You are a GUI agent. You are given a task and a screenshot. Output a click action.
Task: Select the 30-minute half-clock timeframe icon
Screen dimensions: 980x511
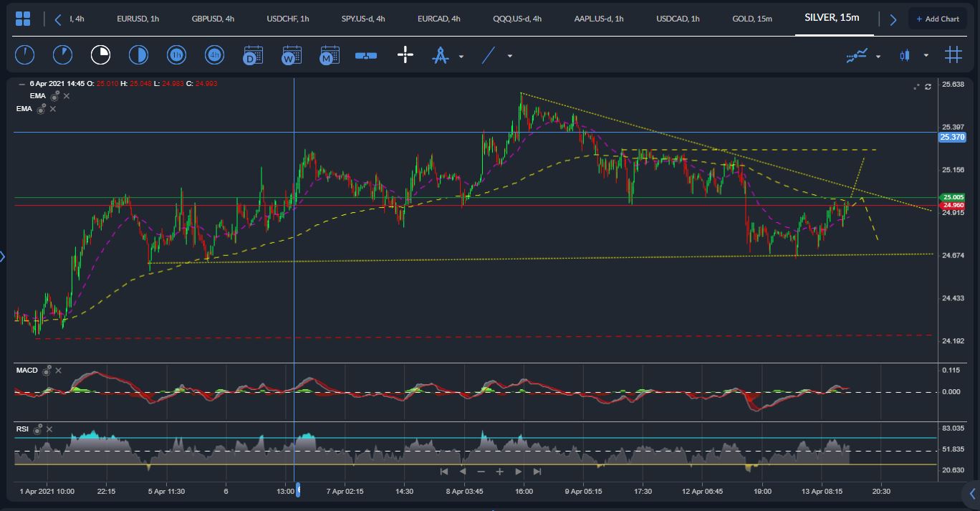pos(138,55)
